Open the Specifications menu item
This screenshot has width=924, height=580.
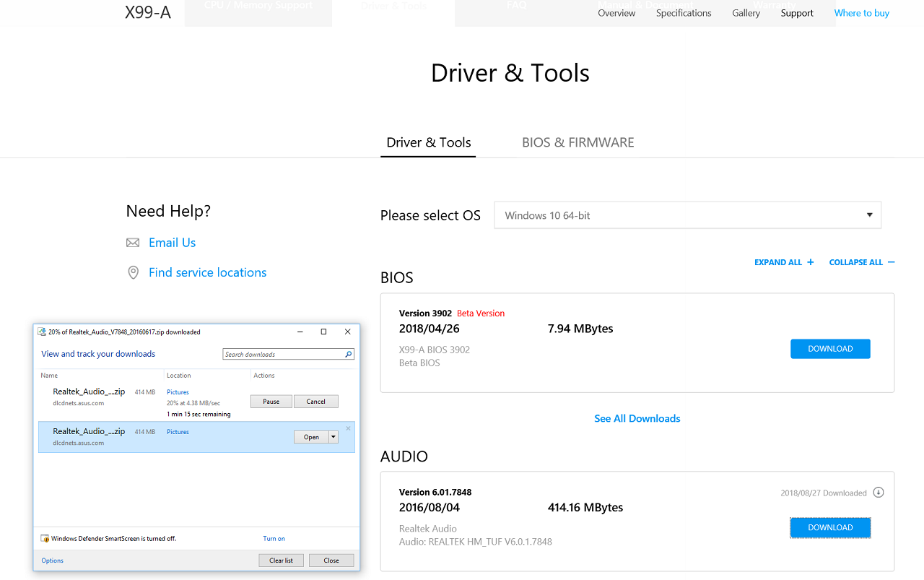tap(683, 13)
